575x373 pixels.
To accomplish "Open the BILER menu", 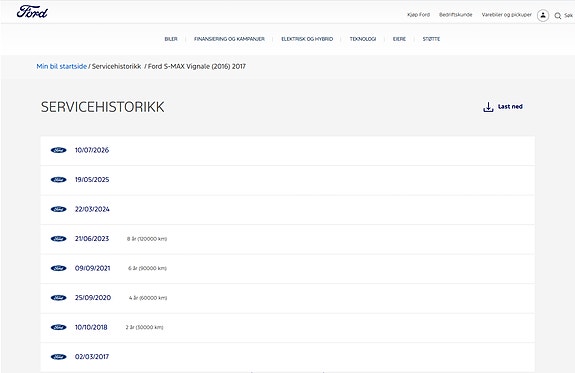I will (x=171, y=39).
